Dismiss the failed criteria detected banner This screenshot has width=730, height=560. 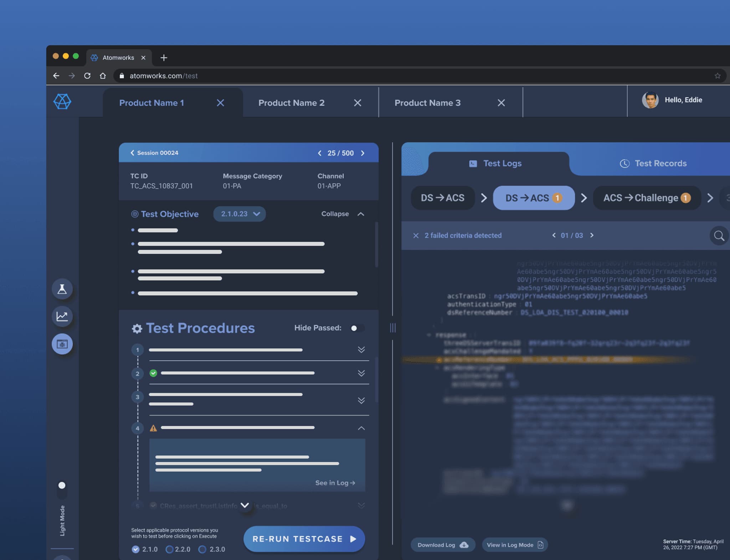416,235
